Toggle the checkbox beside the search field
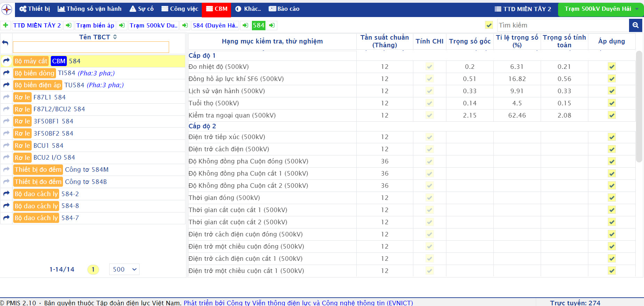Image resolution: width=644 pixels, height=306 pixels. pyautogui.click(x=489, y=25)
